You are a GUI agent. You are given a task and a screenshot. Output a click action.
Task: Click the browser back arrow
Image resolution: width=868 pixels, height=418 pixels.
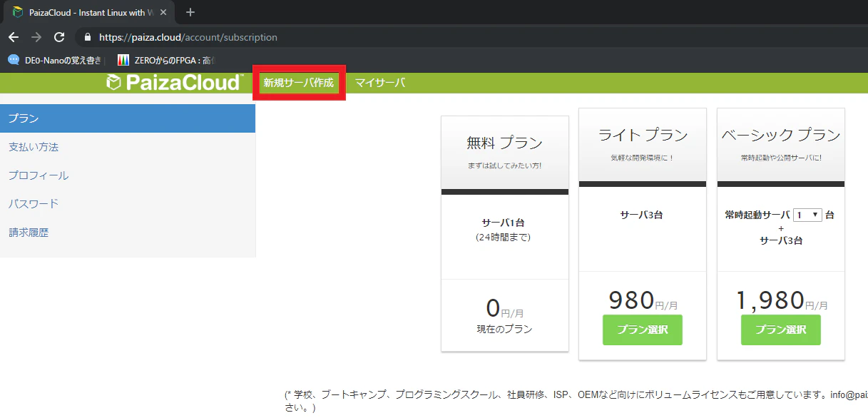pos(13,37)
